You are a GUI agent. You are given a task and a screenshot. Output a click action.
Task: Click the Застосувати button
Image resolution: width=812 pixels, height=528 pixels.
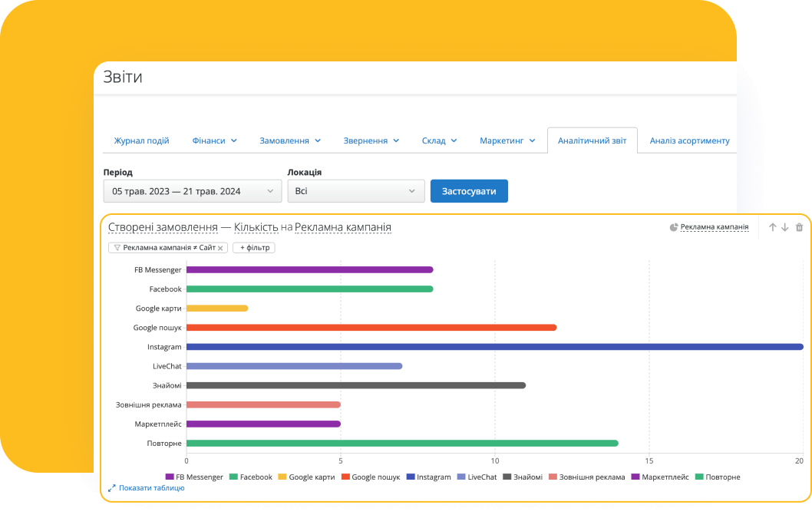[x=469, y=191]
